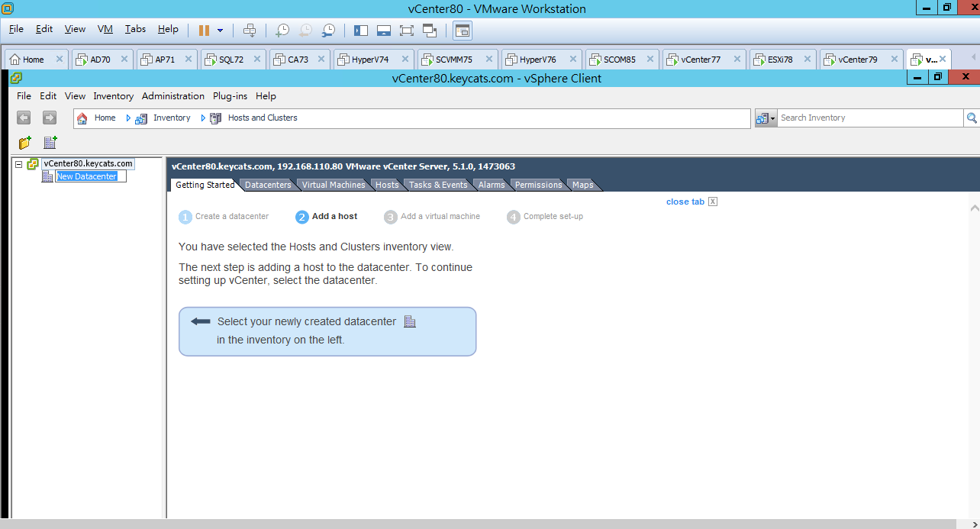The height and width of the screenshot is (529, 980).
Task: Expand the arrow after Home in breadcrumb
Action: click(128, 118)
